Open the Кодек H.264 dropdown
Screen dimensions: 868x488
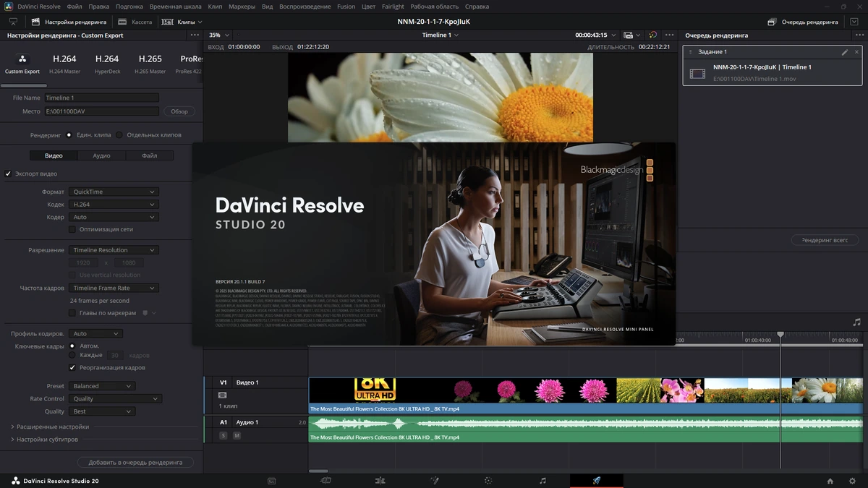113,205
